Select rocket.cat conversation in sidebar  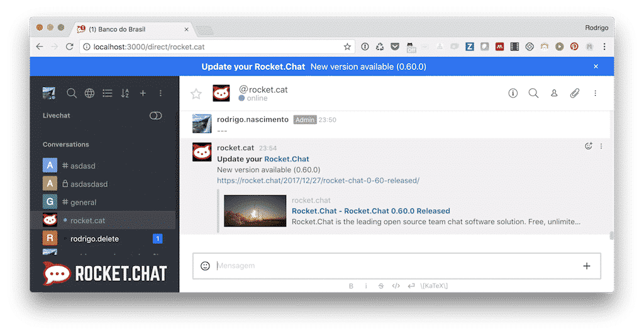pyautogui.click(x=105, y=220)
